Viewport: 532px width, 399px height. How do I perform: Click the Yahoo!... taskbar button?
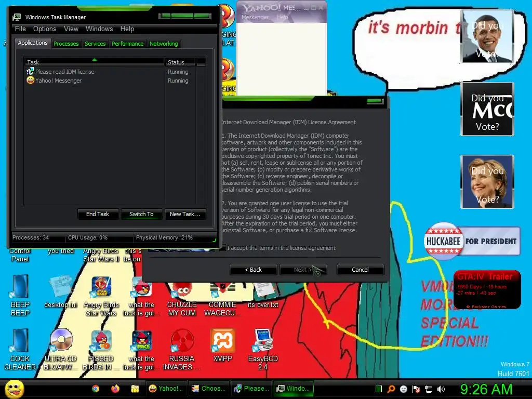click(x=166, y=389)
